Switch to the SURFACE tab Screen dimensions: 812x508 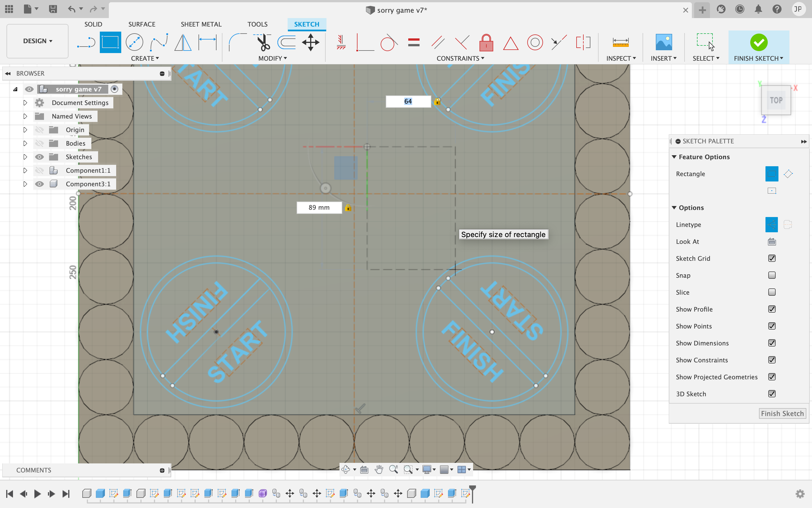(142, 24)
